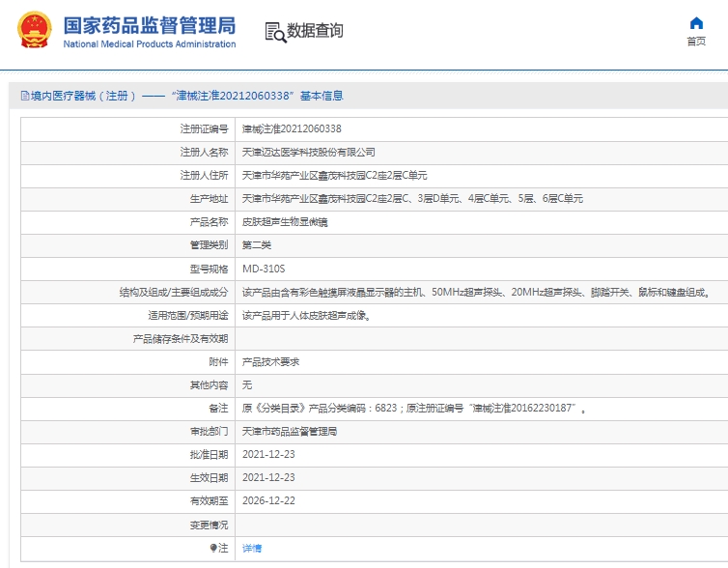Click the data query magnifier icon
This screenshot has height=568, width=728.
point(275,32)
